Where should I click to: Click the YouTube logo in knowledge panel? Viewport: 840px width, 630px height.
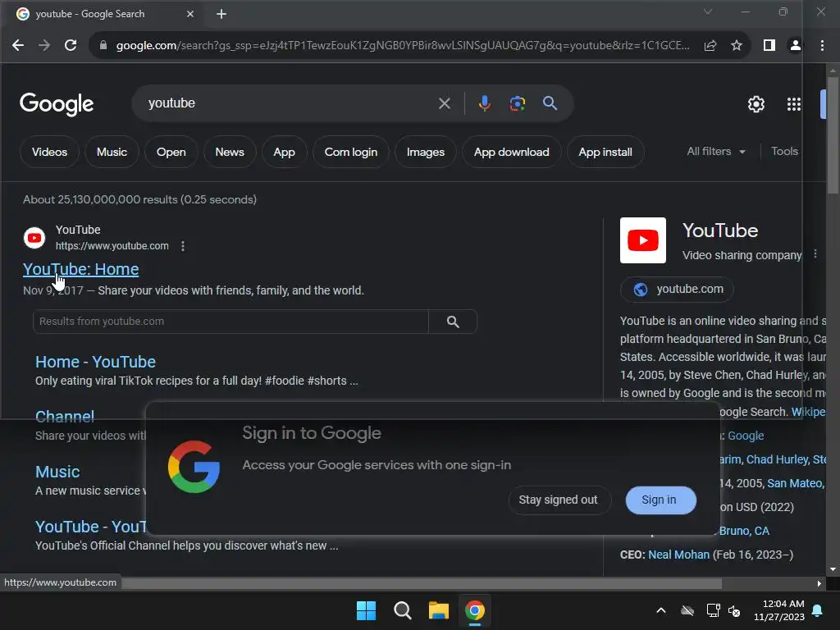pos(643,240)
